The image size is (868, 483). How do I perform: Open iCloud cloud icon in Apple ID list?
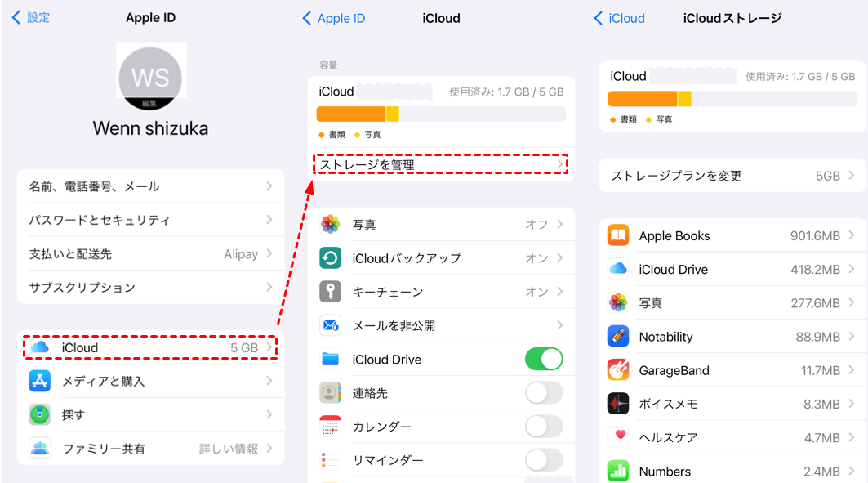pyautogui.click(x=40, y=347)
